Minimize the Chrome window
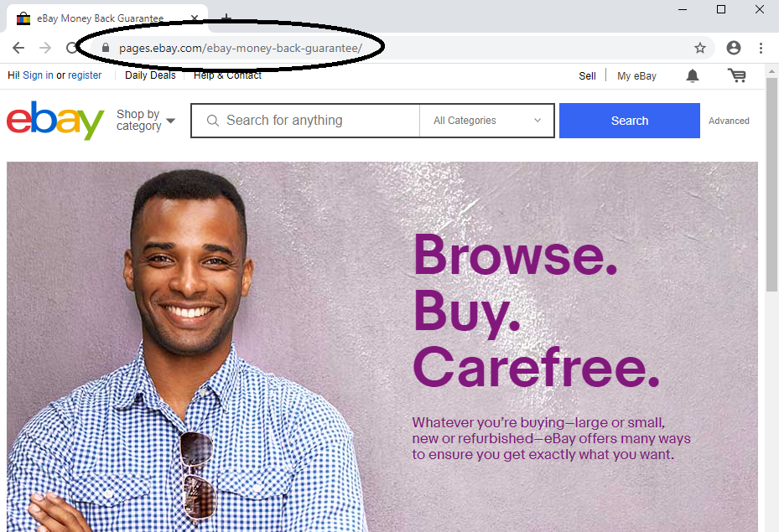This screenshot has height=532, width=779. pyautogui.click(x=683, y=9)
